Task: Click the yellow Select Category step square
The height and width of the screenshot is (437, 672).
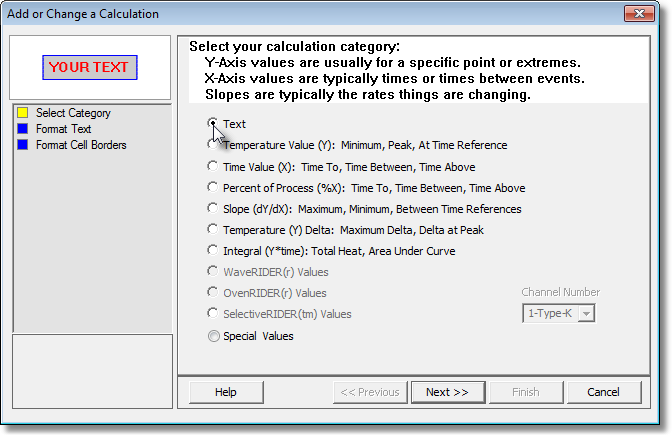Action: [23, 113]
